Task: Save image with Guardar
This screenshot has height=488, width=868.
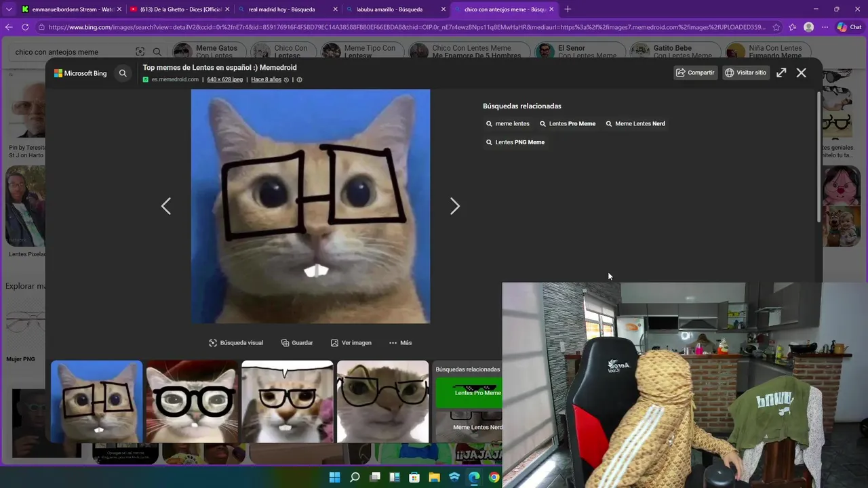Action: [x=297, y=343]
